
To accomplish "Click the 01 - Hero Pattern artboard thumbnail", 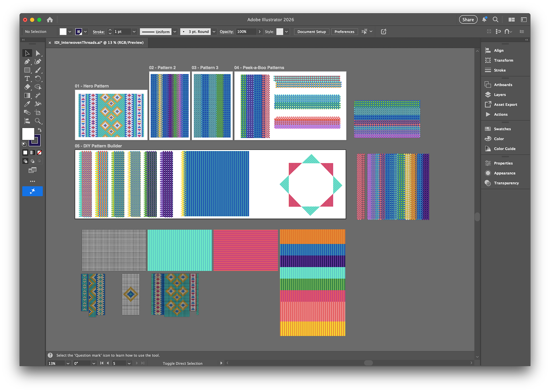I will [x=111, y=115].
